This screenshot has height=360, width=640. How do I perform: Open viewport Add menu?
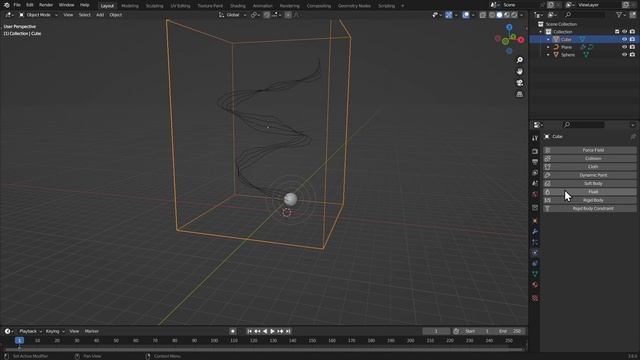point(100,15)
